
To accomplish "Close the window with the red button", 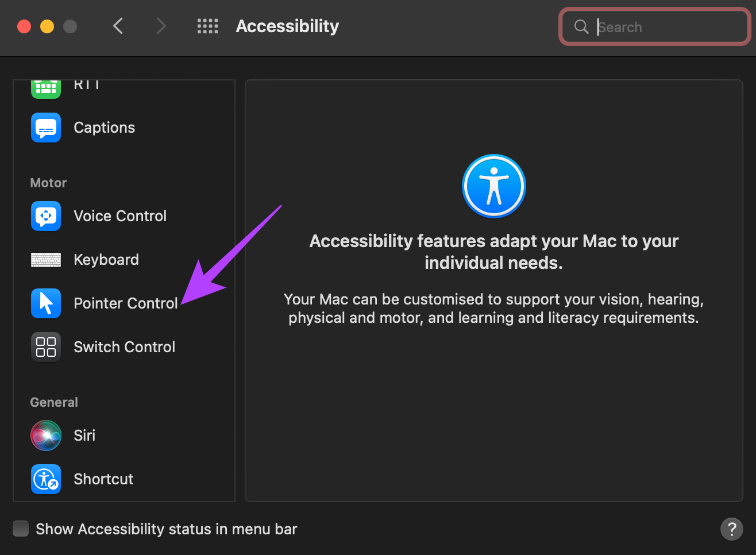I will pos(24,26).
